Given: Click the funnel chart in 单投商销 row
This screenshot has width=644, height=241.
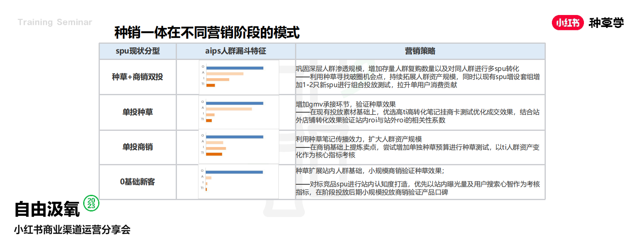Looking at the screenshot, I should [x=239, y=147].
